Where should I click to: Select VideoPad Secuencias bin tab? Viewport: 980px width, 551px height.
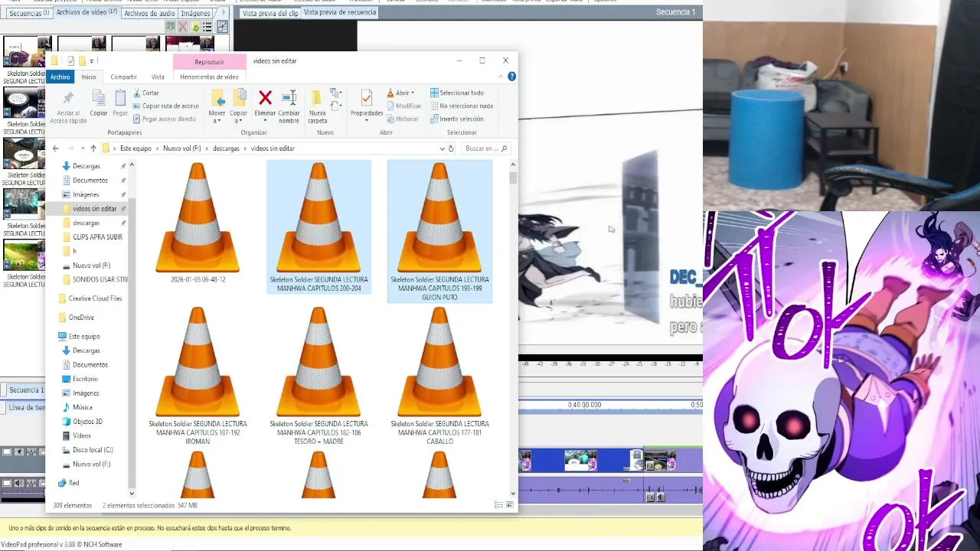(28, 13)
